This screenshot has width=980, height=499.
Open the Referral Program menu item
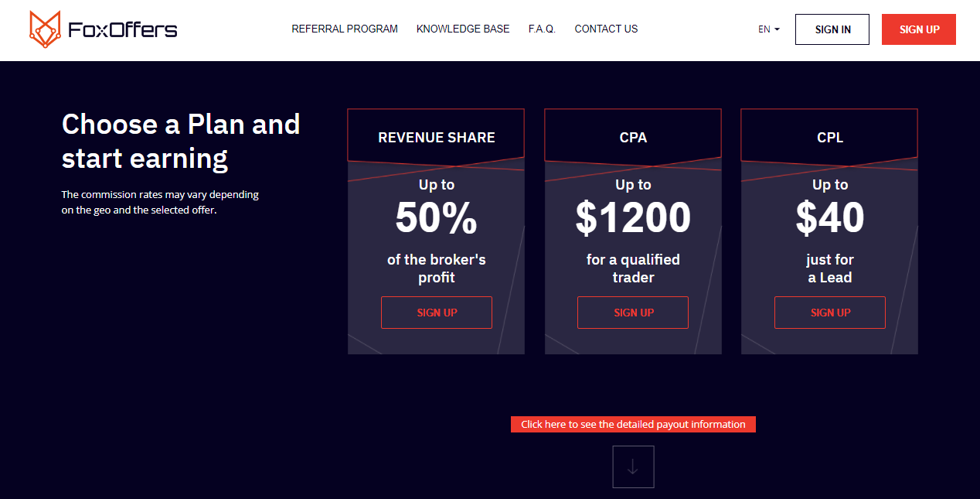click(345, 29)
